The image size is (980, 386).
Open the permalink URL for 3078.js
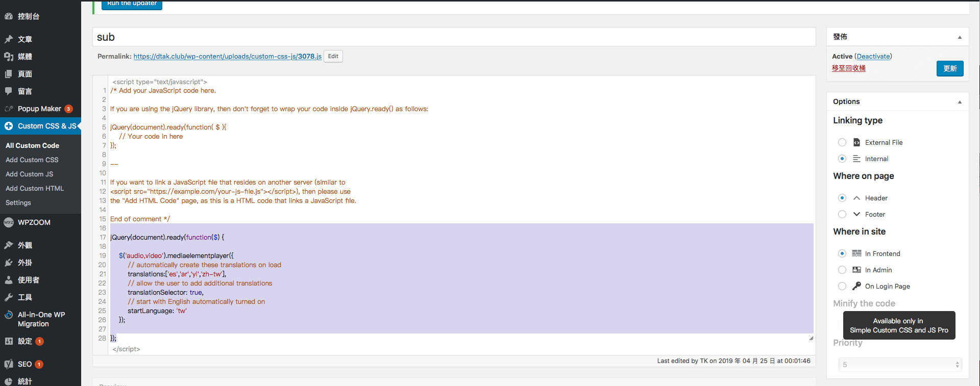coord(228,56)
